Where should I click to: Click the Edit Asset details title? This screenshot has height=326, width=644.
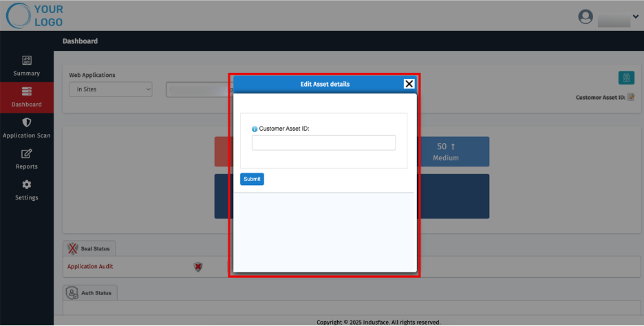point(325,84)
